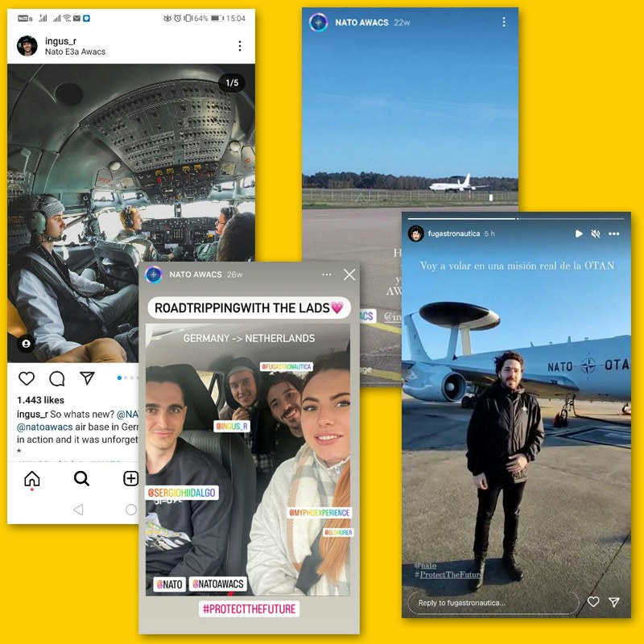Unmute the fugastronautica story sound

(x=596, y=233)
